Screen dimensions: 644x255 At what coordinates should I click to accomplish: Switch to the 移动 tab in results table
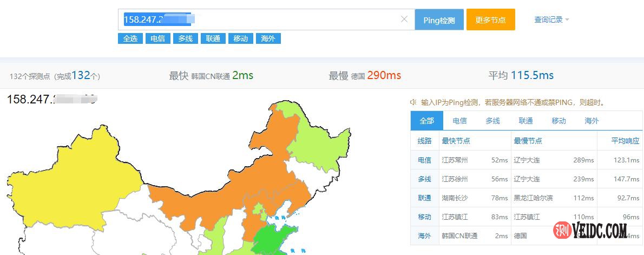558,121
